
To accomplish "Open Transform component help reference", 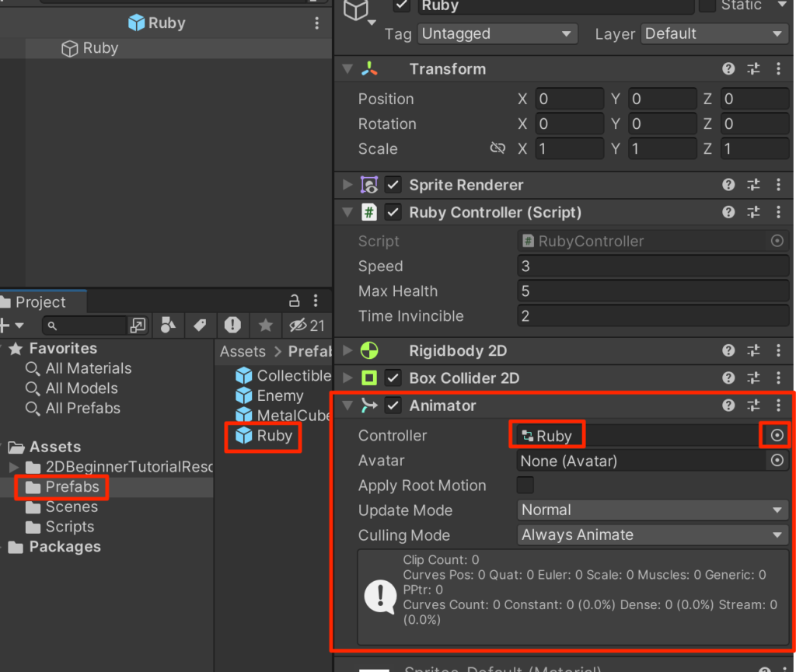I will tap(728, 69).
